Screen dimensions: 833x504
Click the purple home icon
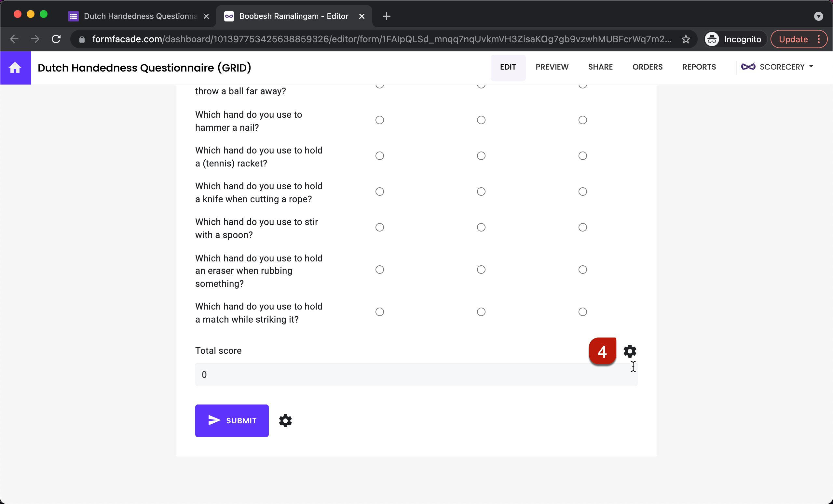pyautogui.click(x=15, y=68)
